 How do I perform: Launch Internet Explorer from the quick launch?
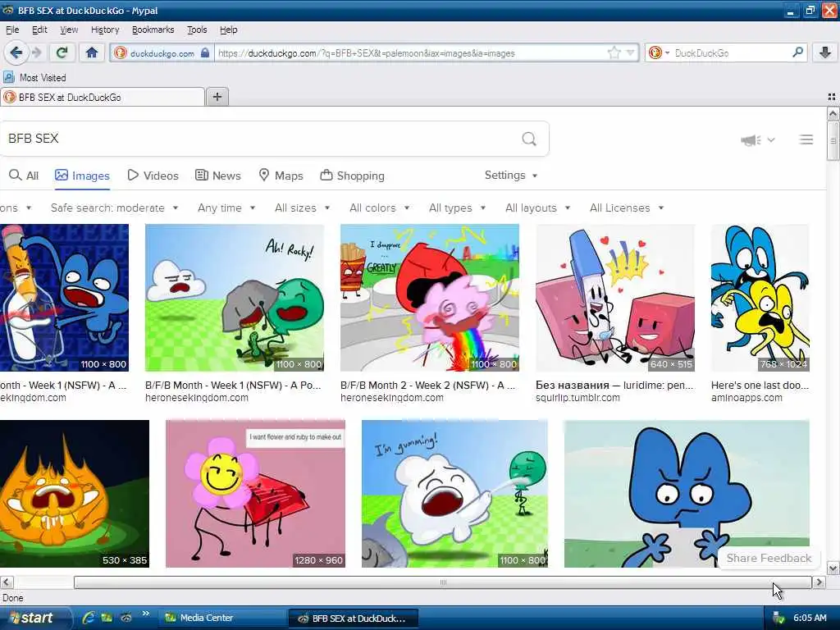pos(88,618)
